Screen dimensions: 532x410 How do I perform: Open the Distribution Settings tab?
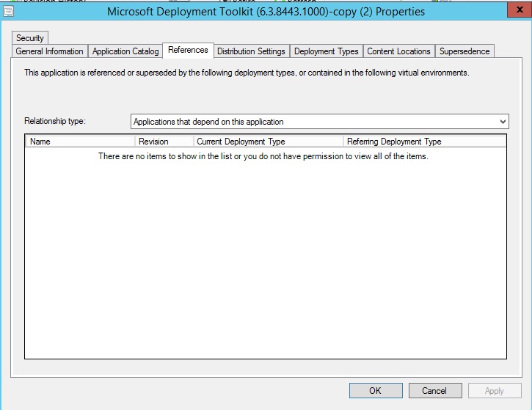(251, 51)
